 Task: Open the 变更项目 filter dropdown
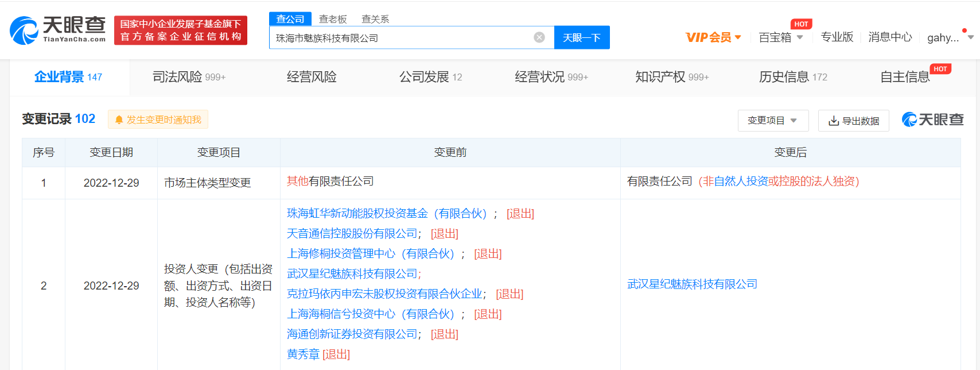773,121
